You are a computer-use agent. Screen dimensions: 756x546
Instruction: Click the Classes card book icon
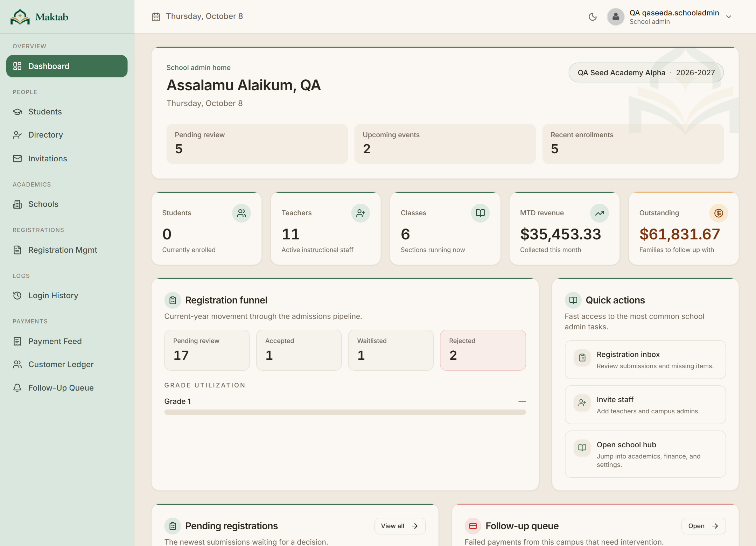click(480, 213)
